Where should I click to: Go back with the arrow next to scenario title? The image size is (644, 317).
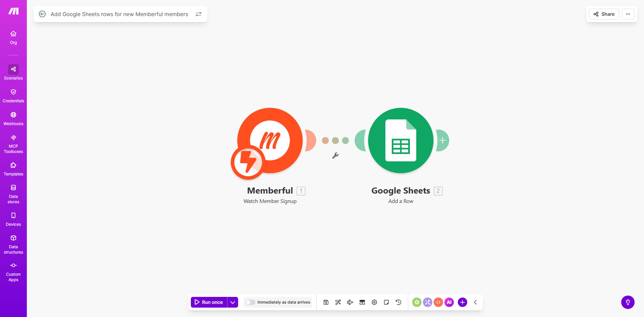coord(42,14)
